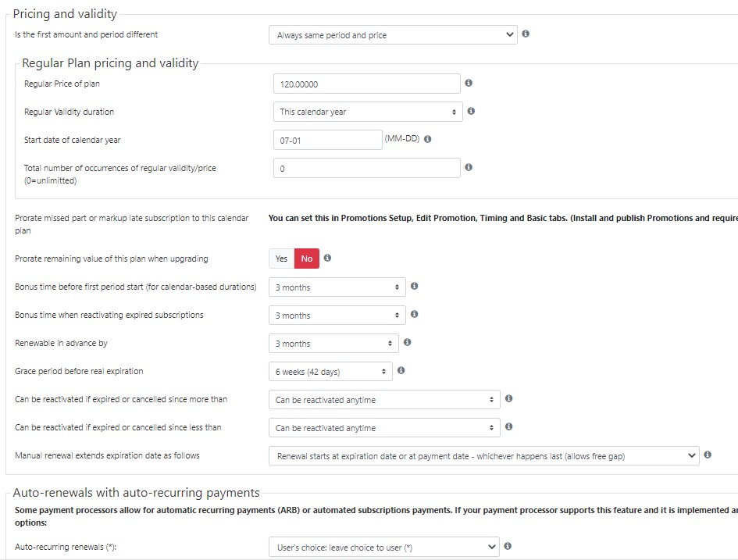This screenshot has width=738, height=560.
Task: Click the Total number of occurrences field
Action: pyautogui.click(x=366, y=169)
